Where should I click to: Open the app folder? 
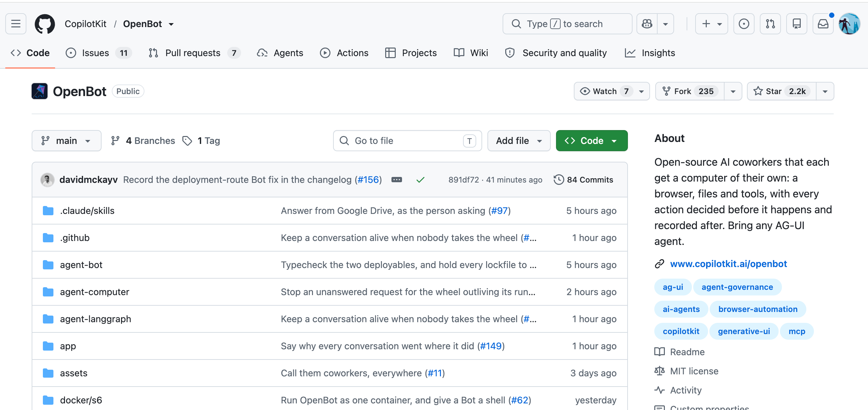point(68,346)
